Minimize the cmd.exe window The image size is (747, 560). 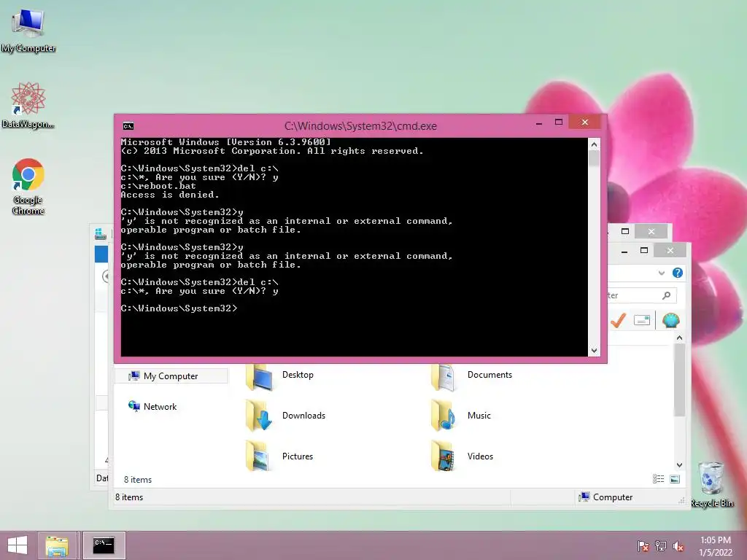coord(539,122)
